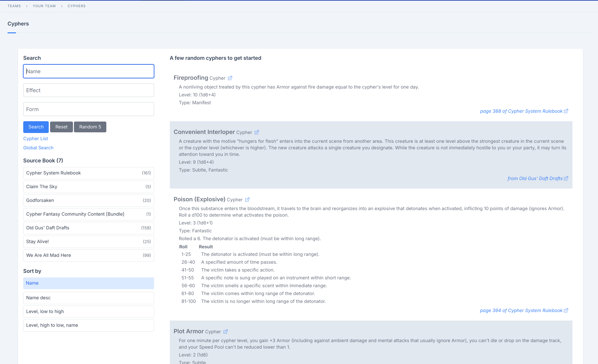The image size is (598, 364).
Task: Open Fireproofing cypher external link icon
Action: click(230, 78)
